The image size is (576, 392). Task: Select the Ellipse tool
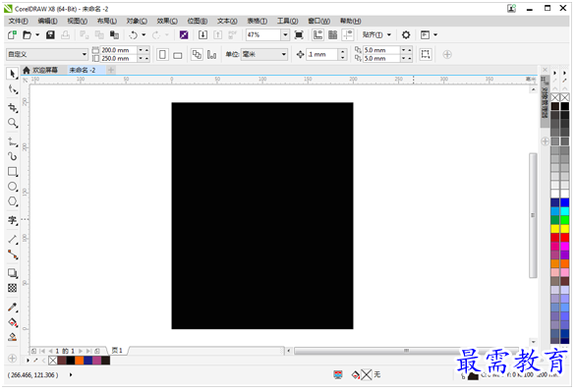[x=13, y=187]
